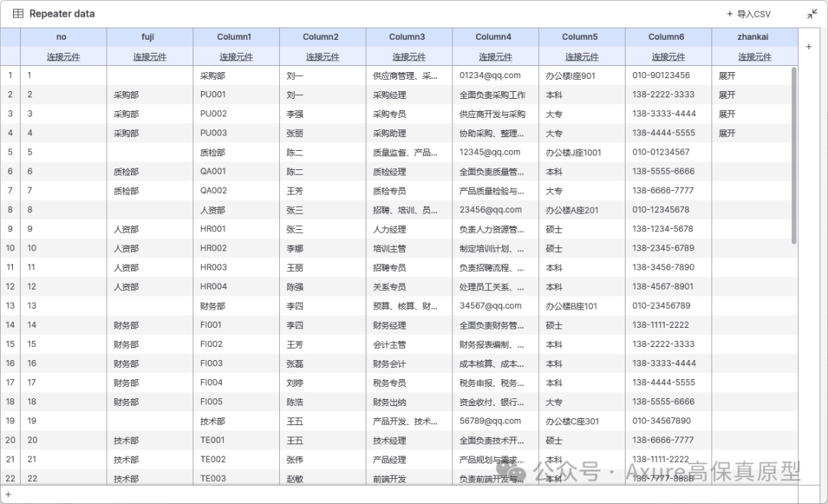Screen dimensions: 828x504
Task: Add a new column with plus icon
Action: 809,47
